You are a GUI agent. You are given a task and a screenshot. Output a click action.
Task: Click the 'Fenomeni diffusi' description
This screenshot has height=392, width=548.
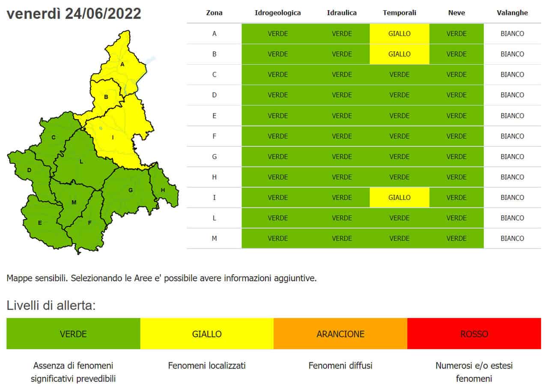[340, 366]
